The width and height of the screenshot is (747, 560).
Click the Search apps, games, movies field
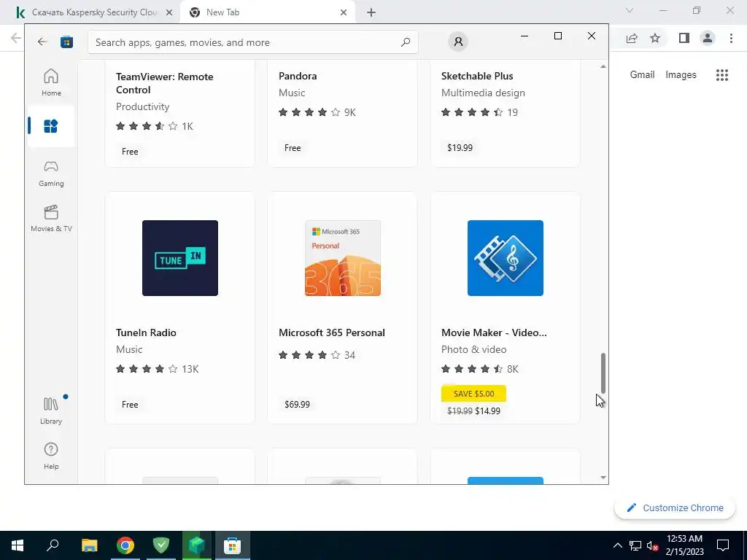pos(253,42)
